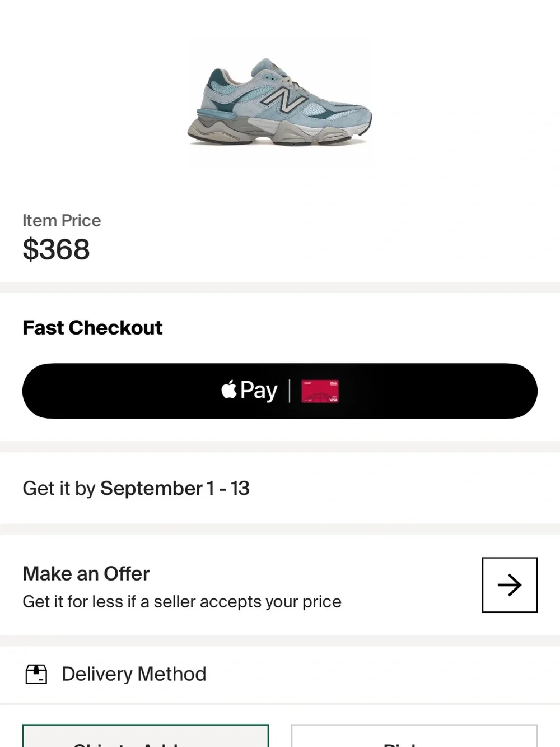Choose the Pickup delivery option
The height and width of the screenshot is (747, 560).
point(414,736)
